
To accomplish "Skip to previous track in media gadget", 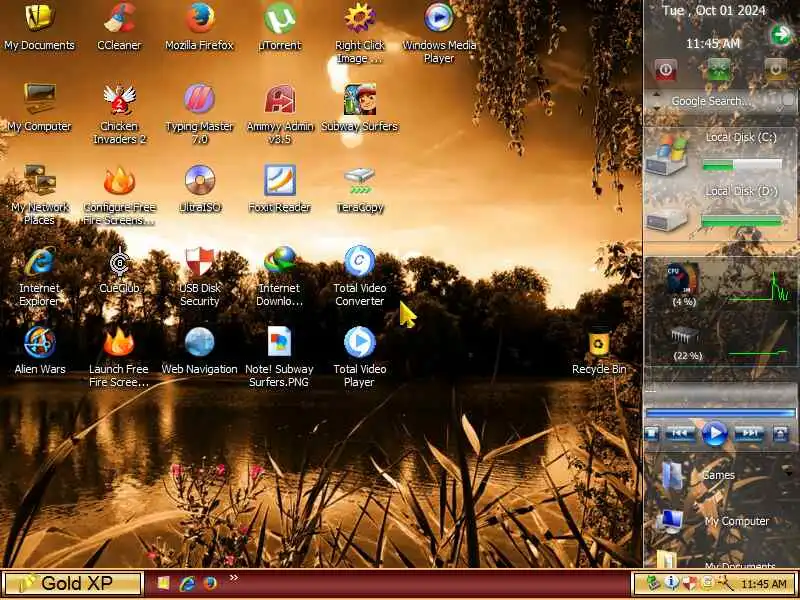I will [x=680, y=434].
